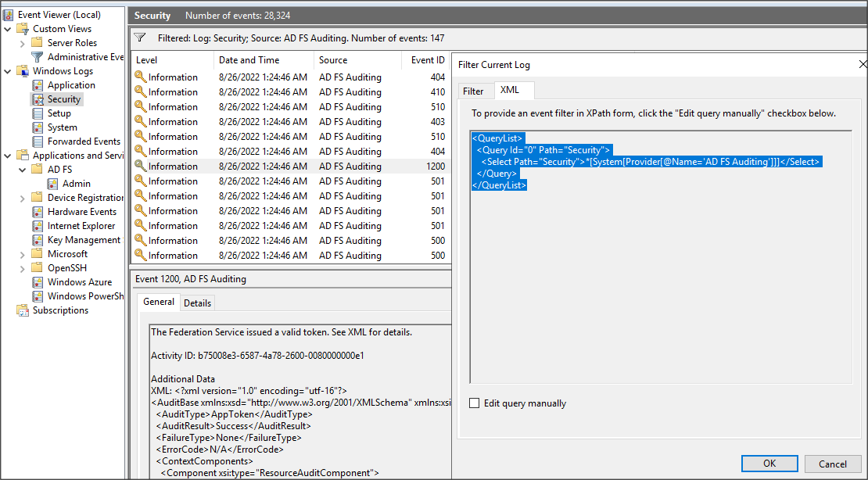Expand the Server Roles folder

[x=22, y=43]
